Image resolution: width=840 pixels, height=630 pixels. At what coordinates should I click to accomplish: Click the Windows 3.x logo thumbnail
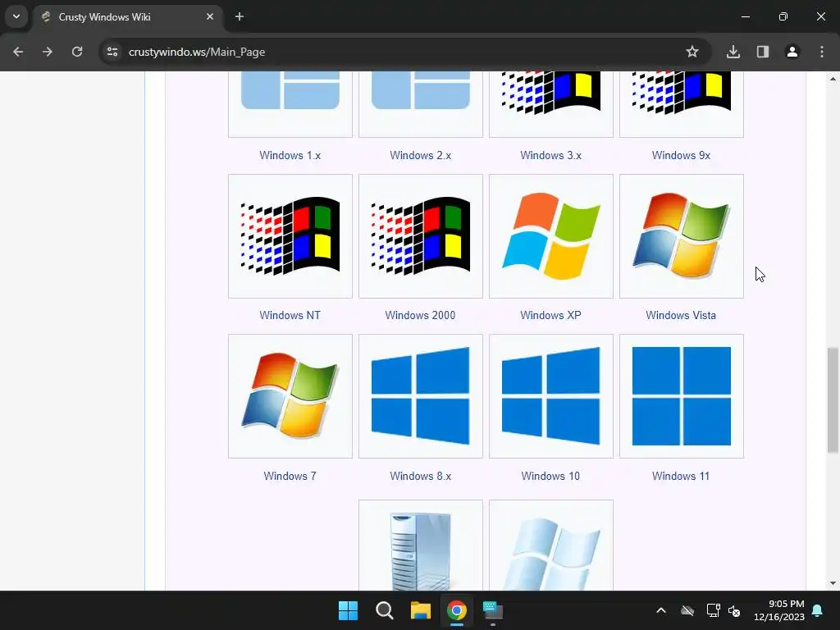551,104
